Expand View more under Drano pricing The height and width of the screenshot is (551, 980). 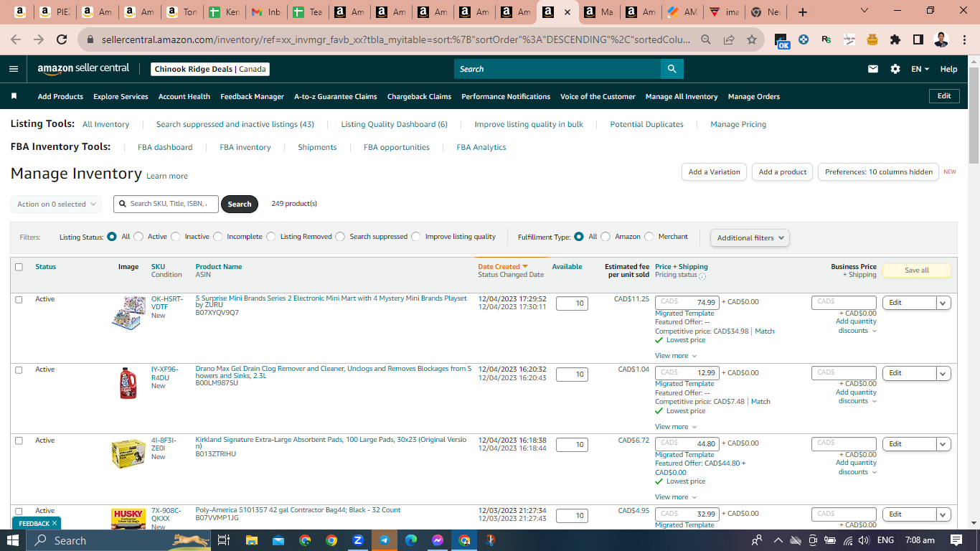(675, 427)
